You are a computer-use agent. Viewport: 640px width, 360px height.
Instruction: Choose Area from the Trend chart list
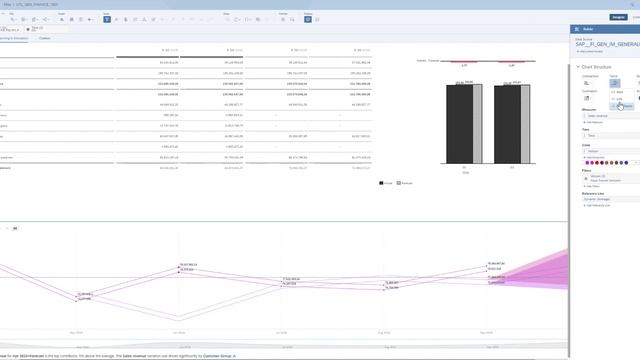[x=620, y=92]
